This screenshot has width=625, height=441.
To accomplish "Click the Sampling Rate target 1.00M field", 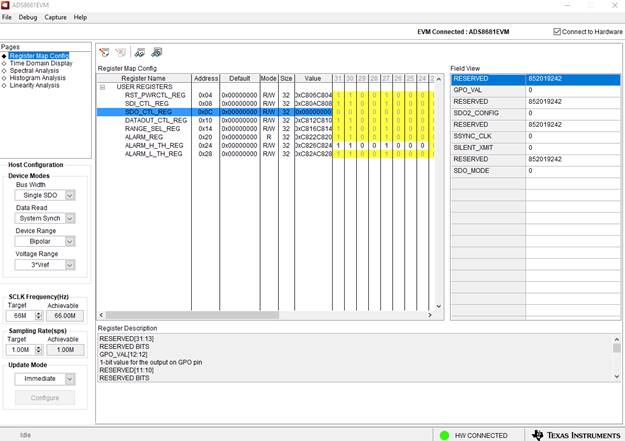I will (x=21, y=350).
